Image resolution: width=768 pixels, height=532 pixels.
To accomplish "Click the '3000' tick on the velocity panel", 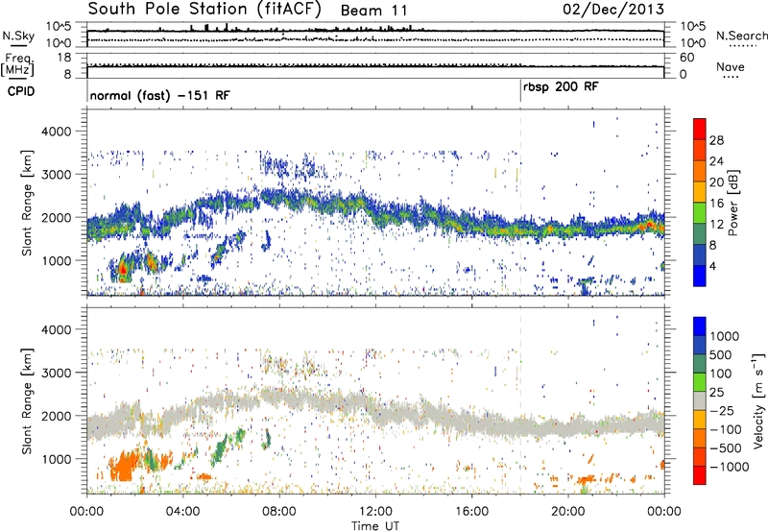I will (x=56, y=373).
